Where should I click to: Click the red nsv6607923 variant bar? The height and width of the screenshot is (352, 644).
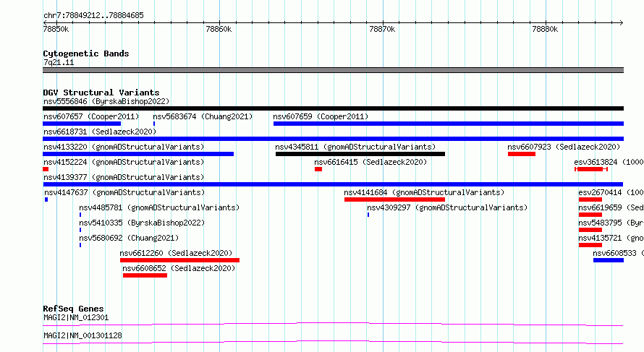tap(522, 154)
